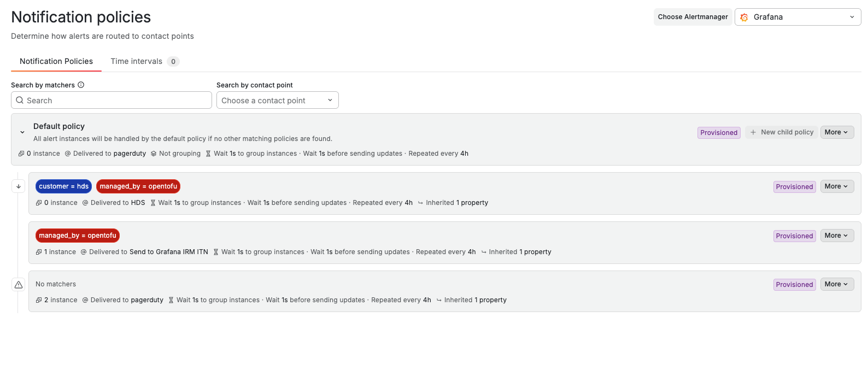Click the inherited arrow icon in the HDS policy

[420, 203]
